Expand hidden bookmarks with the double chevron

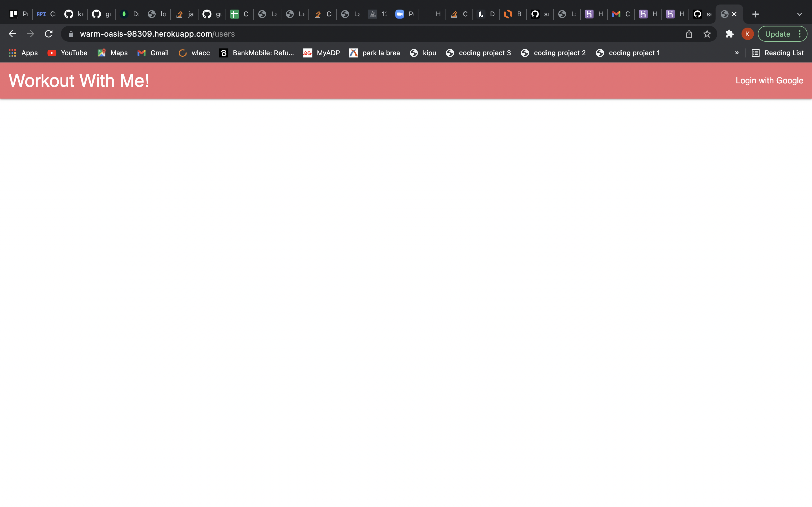click(x=737, y=53)
